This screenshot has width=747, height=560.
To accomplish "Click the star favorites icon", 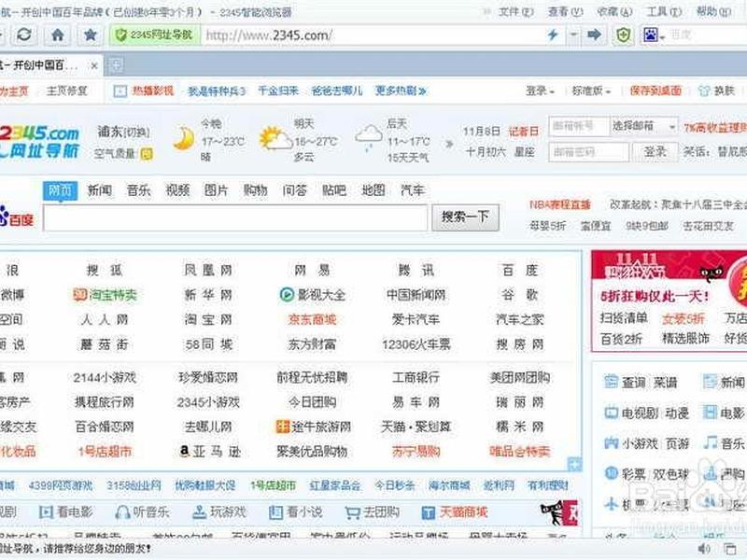I will [x=90, y=35].
